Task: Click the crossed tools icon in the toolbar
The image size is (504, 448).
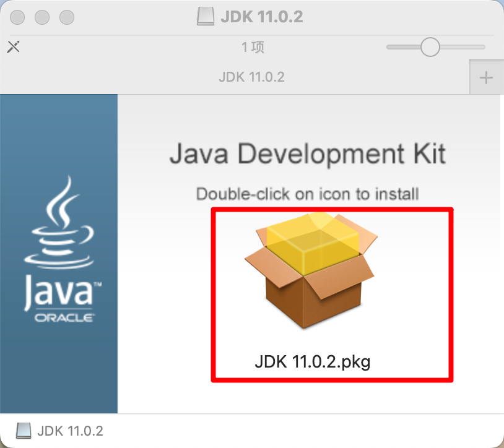Action: [14, 47]
